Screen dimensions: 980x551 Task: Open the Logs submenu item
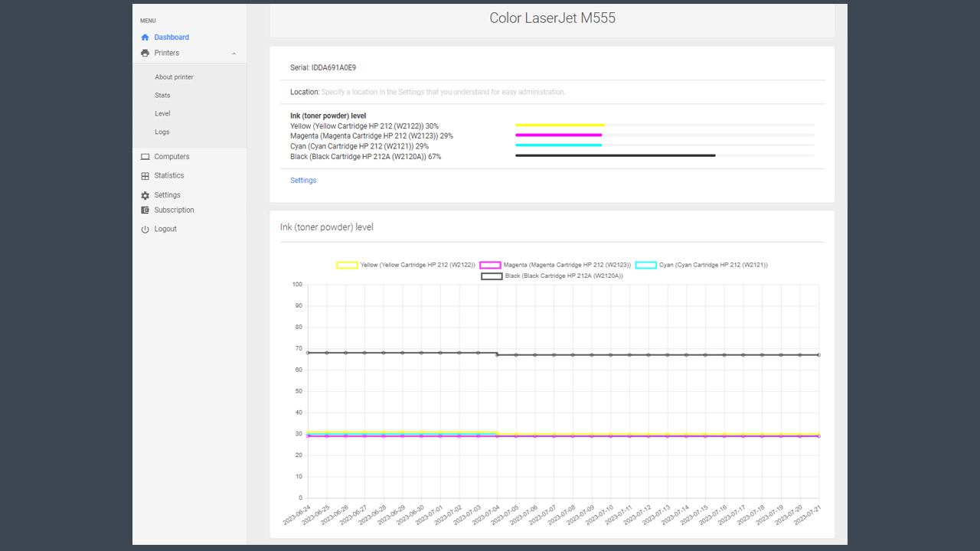(x=162, y=132)
